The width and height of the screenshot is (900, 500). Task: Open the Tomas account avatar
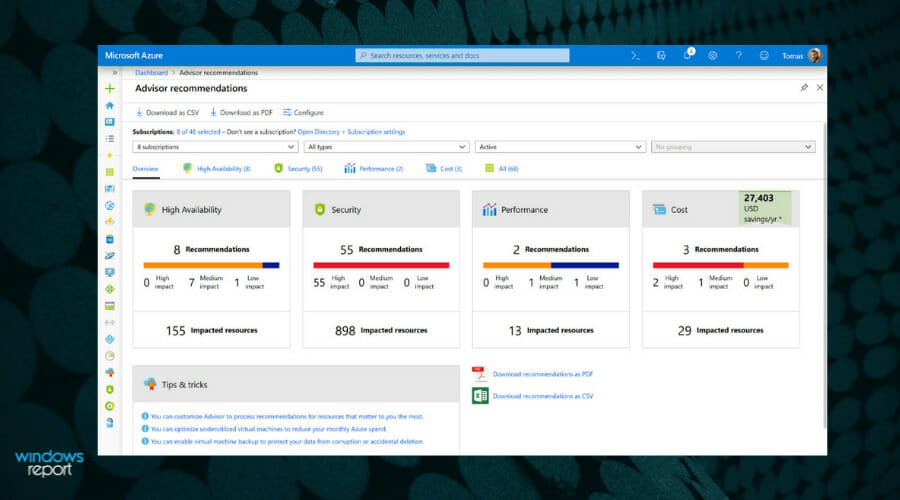[x=814, y=55]
